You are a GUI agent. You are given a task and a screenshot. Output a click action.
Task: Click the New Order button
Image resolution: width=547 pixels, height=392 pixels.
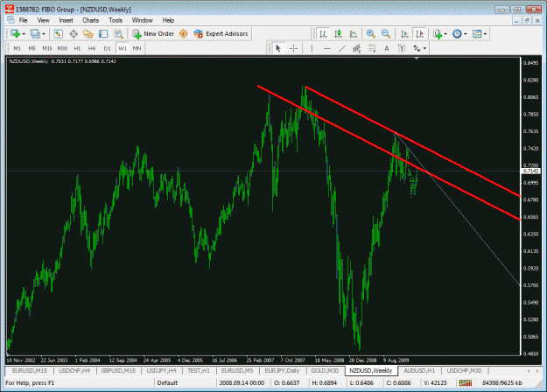click(153, 34)
